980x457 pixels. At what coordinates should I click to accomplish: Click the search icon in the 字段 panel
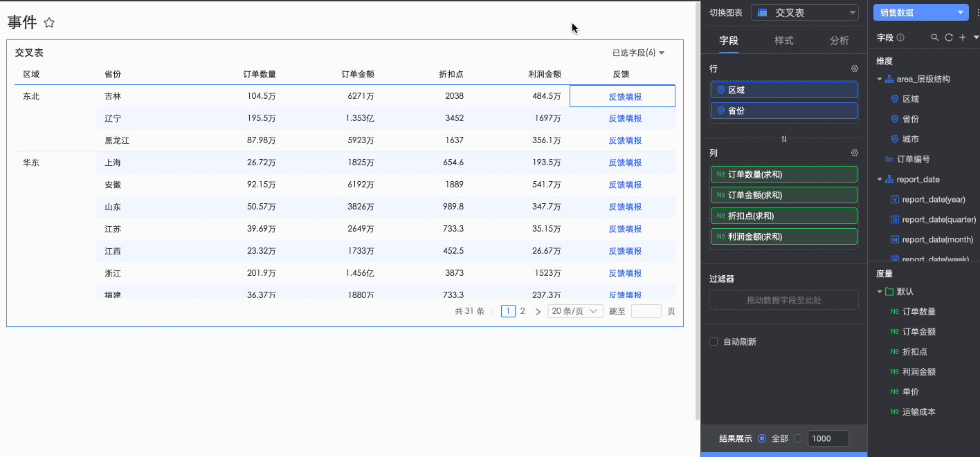[935, 37]
